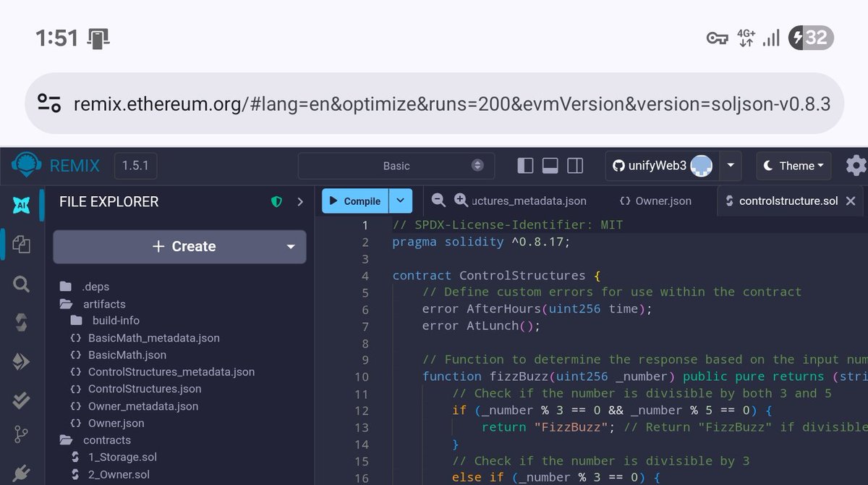868x485 pixels.
Task: Open Deploy and run transactions icon
Action: [21, 362]
